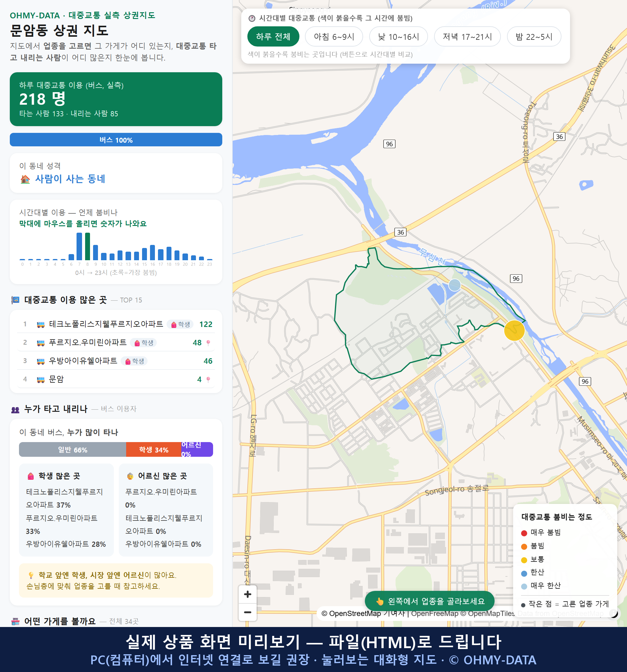This screenshot has height=672, width=627.
Task: Click the bus icon in 우방아이유쉘아파트 row
Action: coord(40,361)
